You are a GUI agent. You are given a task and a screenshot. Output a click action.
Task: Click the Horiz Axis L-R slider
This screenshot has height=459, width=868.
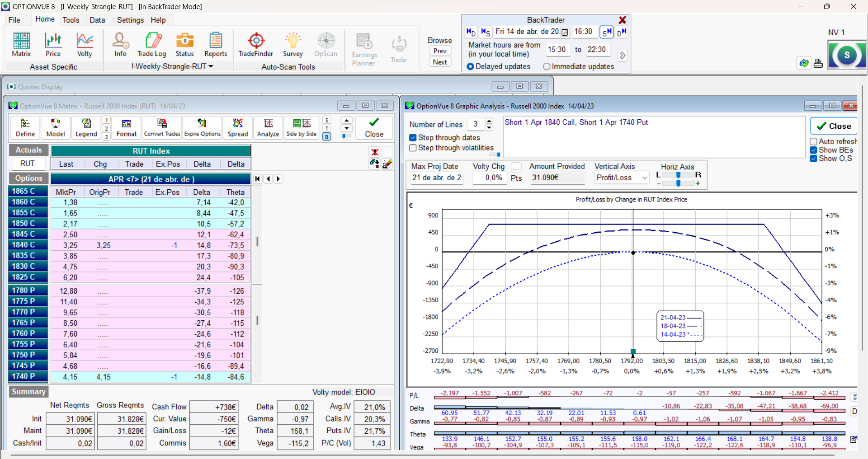click(x=678, y=175)
